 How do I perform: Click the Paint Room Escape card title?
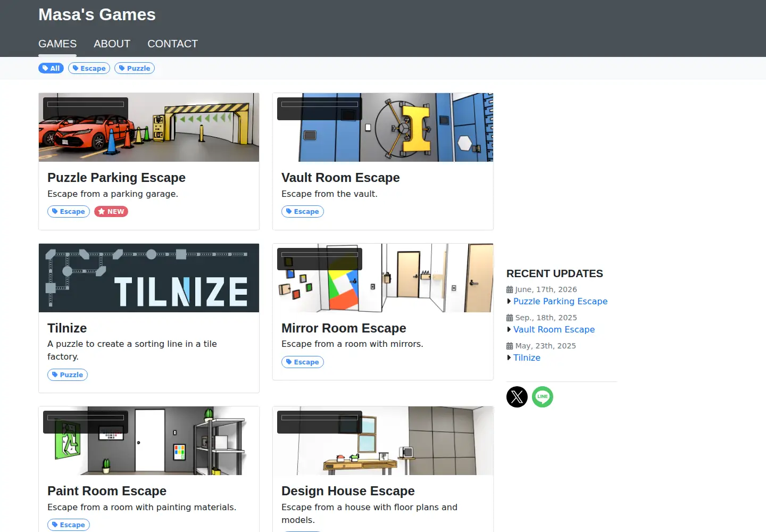coord(107,491)
